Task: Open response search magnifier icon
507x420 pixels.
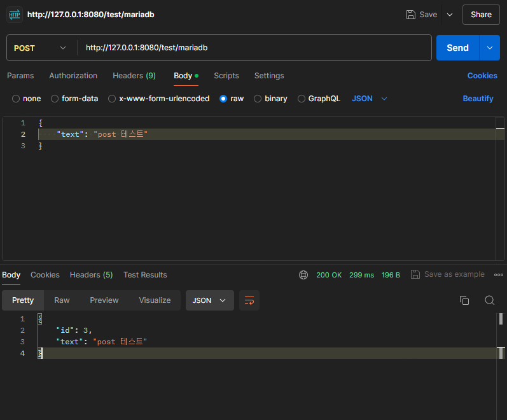Action: click(x=490, y=300)
